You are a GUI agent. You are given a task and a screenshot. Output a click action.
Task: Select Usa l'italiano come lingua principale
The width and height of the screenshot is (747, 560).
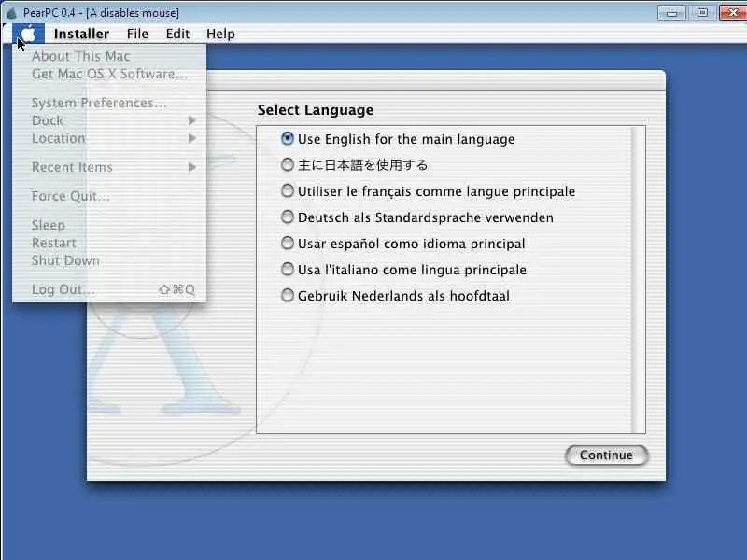tap(403, 270)
